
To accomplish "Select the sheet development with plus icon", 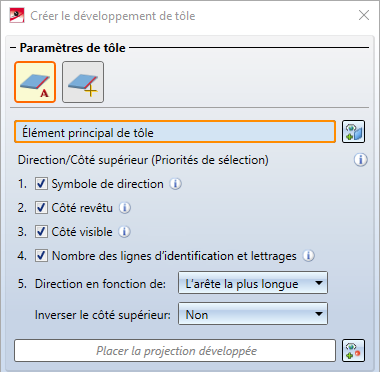I will pos(83,82).
